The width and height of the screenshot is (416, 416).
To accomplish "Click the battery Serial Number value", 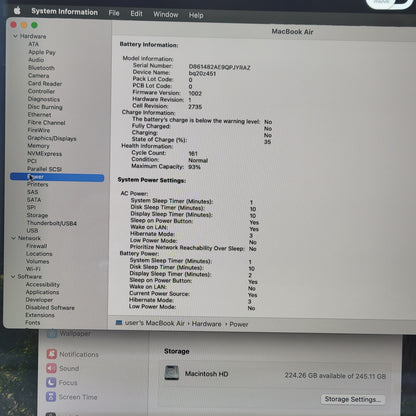I will [x=219, y=67].
